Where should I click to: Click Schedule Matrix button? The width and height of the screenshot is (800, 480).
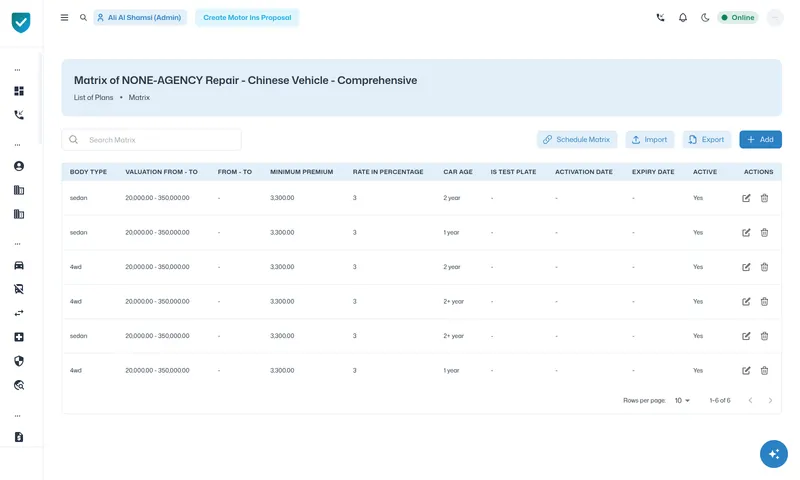[x=577, y=139]
